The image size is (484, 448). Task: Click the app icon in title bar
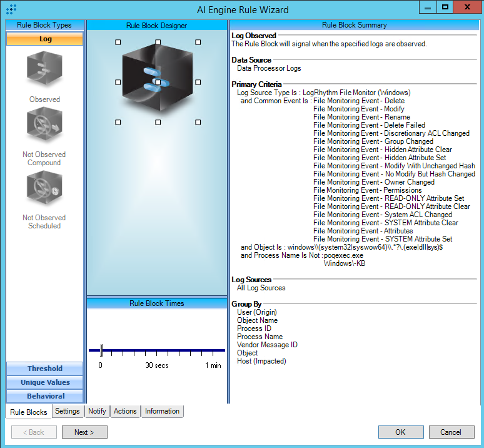[11, 9]
